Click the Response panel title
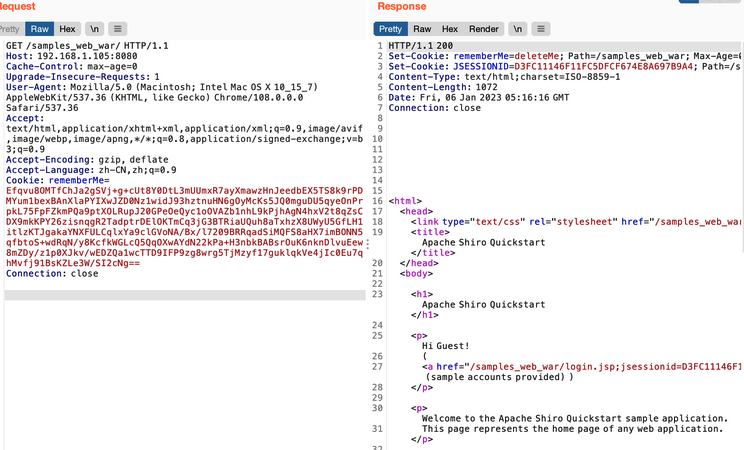 [402, 6]
